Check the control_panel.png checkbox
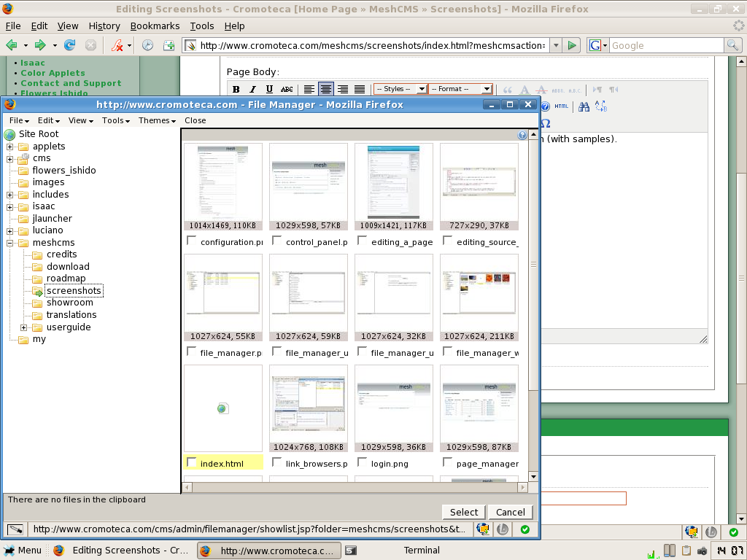 pyautogui.click(x=276, y=241)
